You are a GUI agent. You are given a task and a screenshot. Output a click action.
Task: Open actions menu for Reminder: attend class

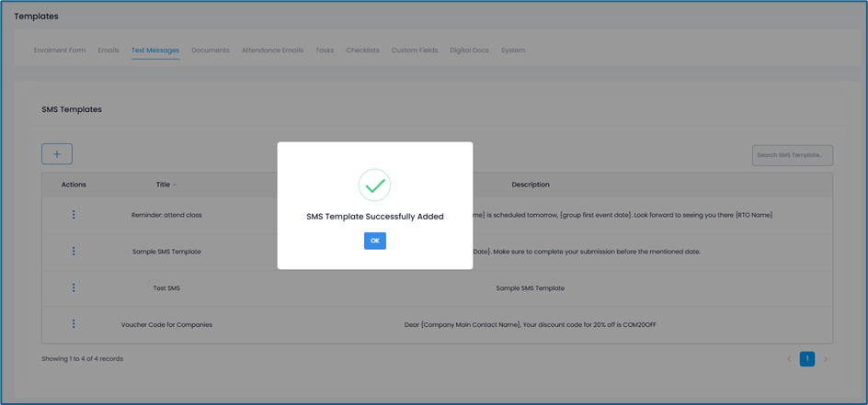pyautogui.click(x=74, y=215)
